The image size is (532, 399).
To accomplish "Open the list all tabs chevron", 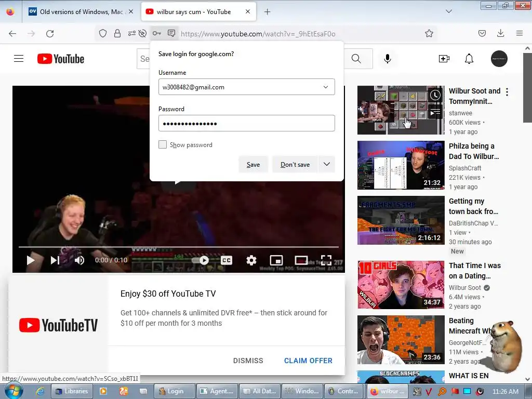I will click(448, 11).
